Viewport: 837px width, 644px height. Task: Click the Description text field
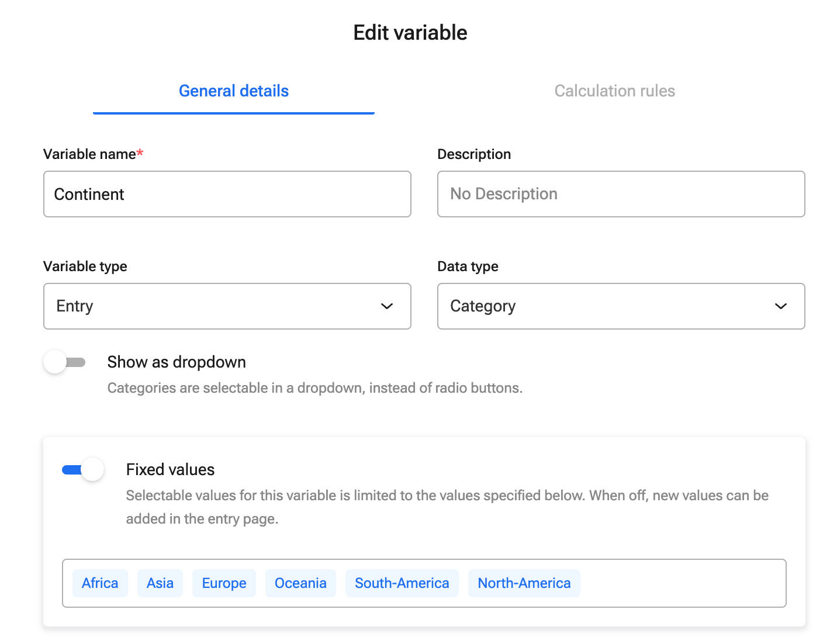pos(621,194)
